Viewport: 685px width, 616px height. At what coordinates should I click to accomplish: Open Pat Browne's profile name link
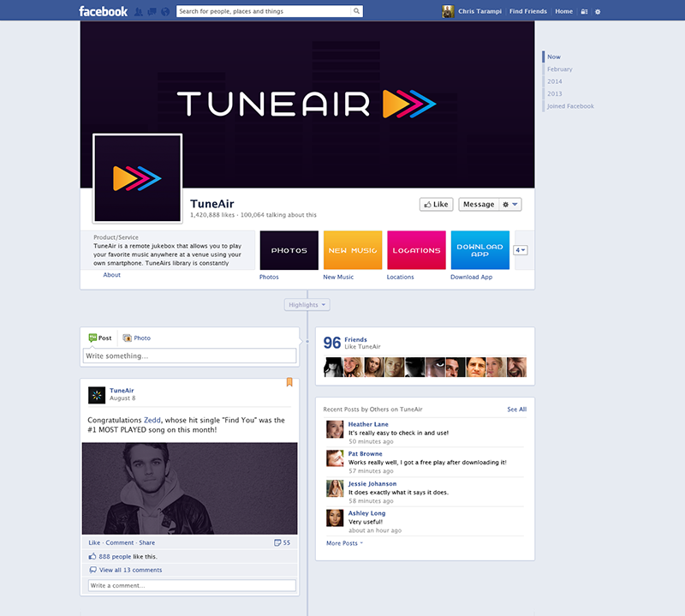coord(366,454)
